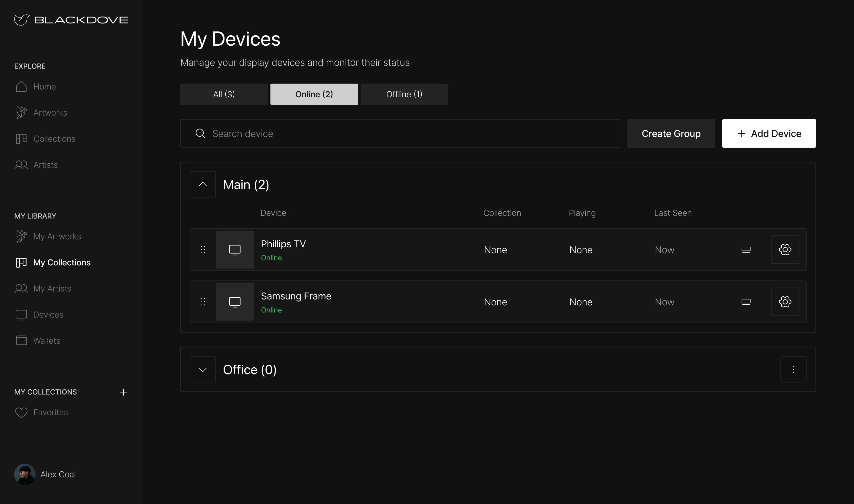Expand the Office (0) group
The width and height of the screenshot is (854, 504).
coord(203,369)
